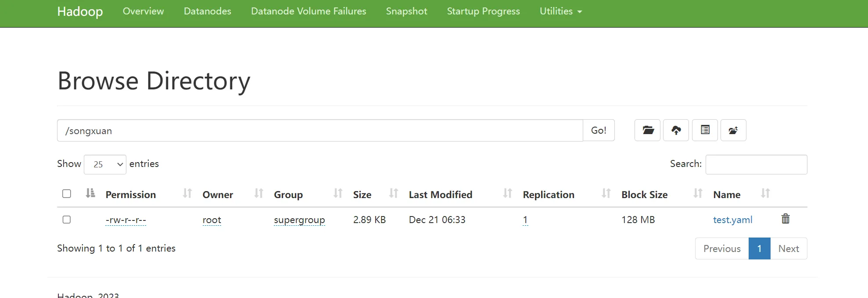Click the parent directory folder icon

point(647,130)
